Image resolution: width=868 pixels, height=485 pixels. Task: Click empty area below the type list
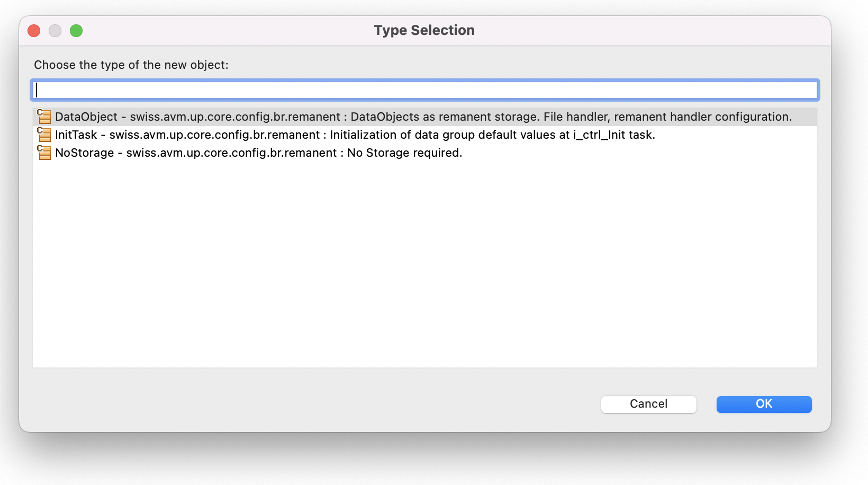[424, 265]
